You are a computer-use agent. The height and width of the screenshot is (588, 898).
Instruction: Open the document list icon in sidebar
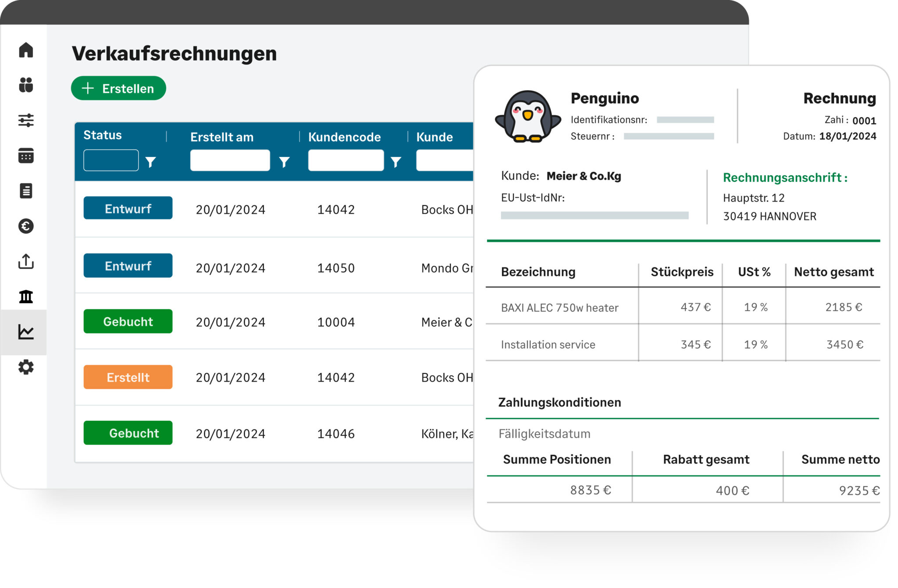click(26, 191)
